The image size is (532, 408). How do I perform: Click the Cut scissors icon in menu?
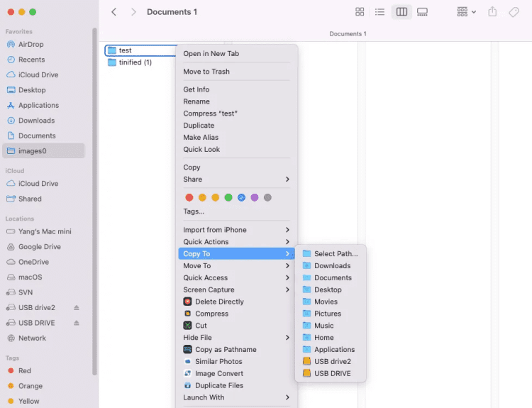coord(188,326)
